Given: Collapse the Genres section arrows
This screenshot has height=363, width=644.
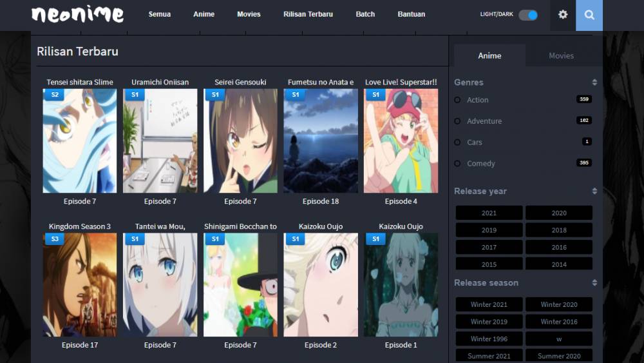Looking at the screenshot, I should pyautogui.click(x=594, y=83).
